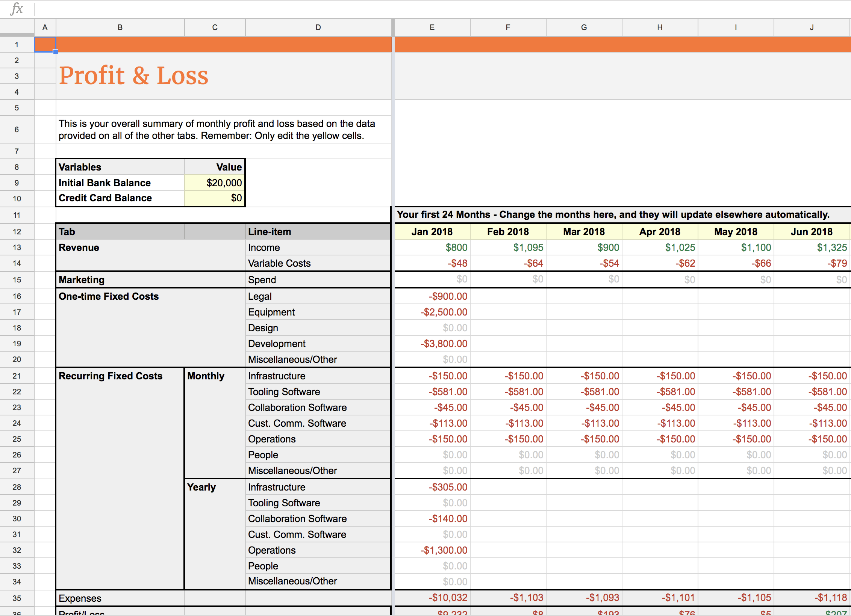The image size is (851, 616).
Task: Click the Value header cell
Action: 215,167
